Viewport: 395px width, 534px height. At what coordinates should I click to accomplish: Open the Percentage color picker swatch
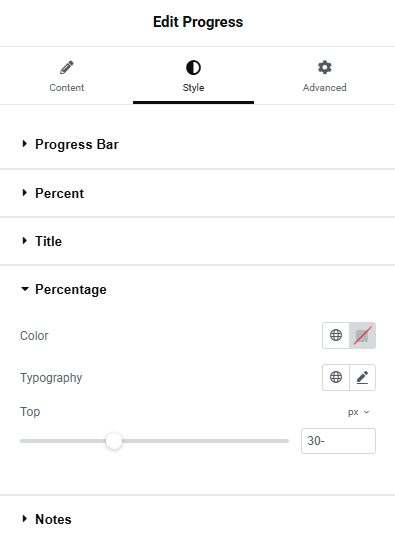(362, 335)
